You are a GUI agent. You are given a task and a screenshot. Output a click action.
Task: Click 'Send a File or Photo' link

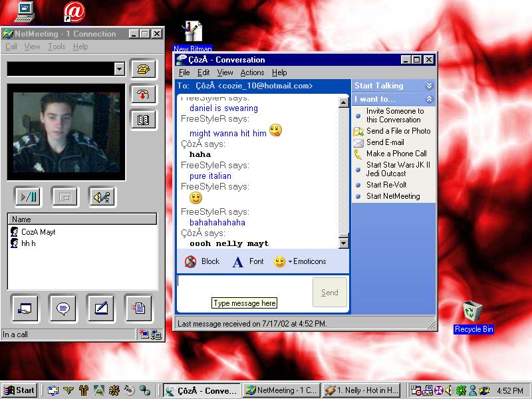[x=398, y=131]
